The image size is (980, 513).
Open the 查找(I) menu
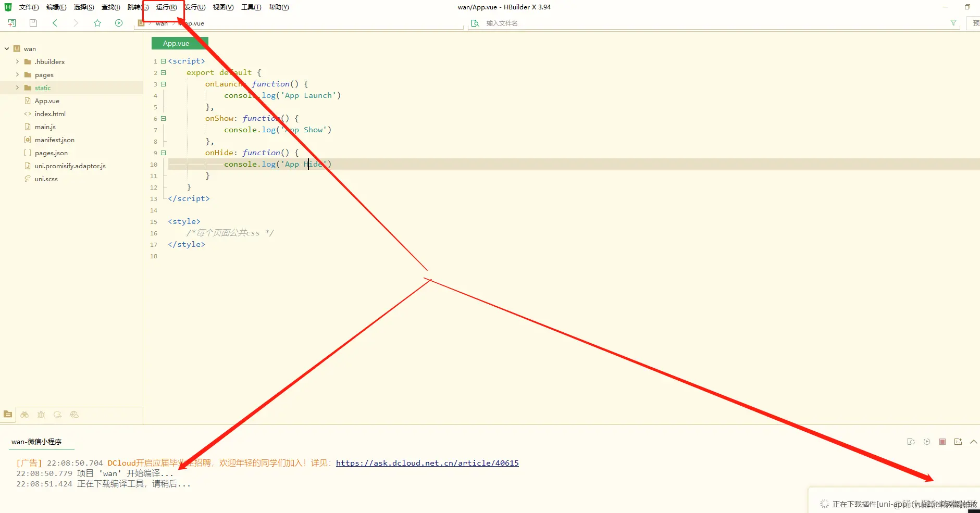coord(110,7)
